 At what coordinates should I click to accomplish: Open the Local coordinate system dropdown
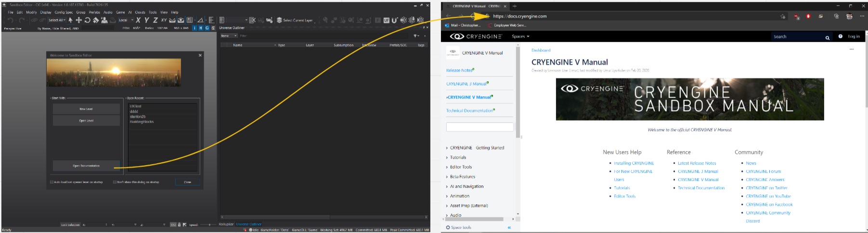[126, 20]
